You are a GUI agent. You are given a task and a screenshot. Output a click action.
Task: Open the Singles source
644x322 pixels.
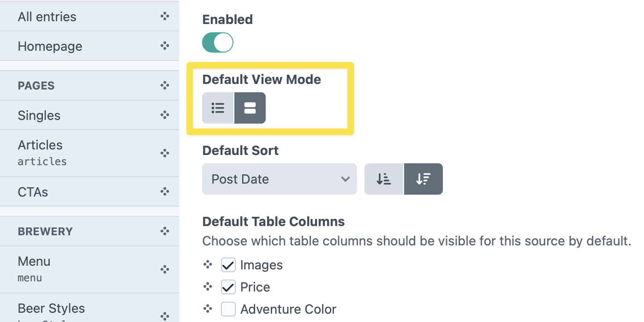coord(89,115)
